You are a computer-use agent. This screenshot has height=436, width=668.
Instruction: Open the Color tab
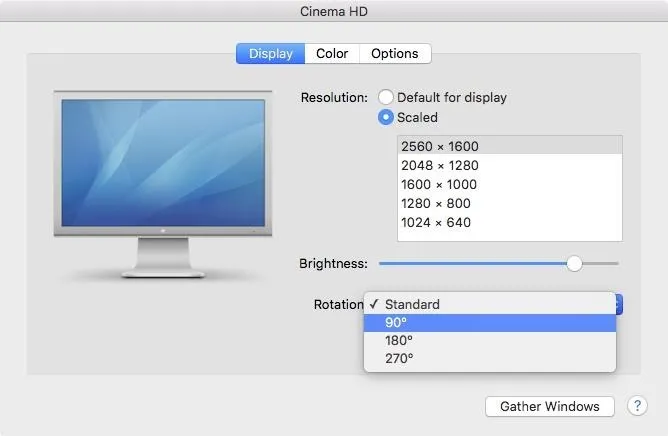coord(332,54)
